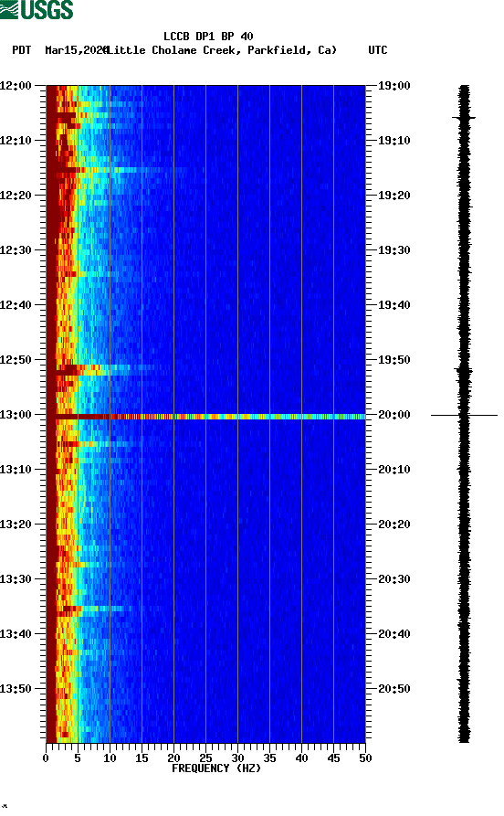Click the 19:40 UTC time label
Screen dimensions: 504x816
[x=394, y=305]
